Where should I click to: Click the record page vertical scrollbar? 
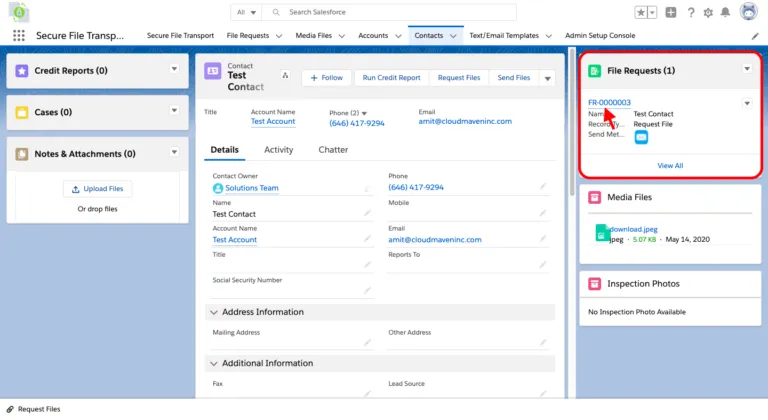click(572, 123)
